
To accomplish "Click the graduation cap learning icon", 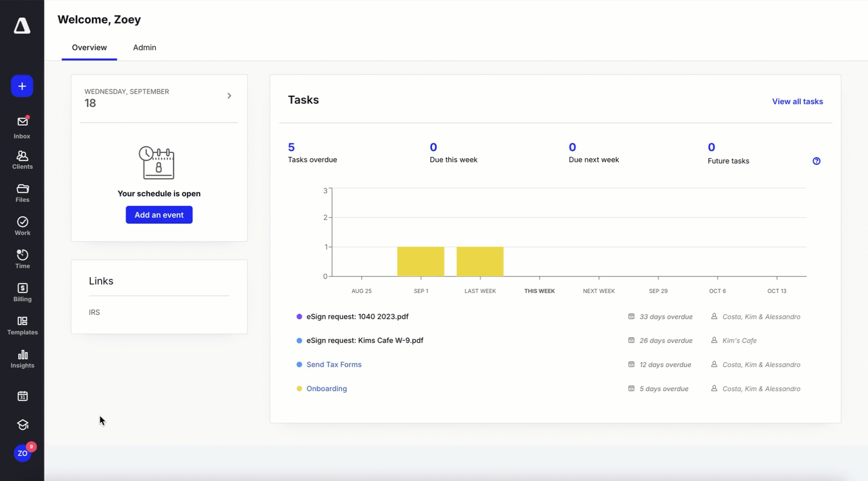I will tap(22, 425).
